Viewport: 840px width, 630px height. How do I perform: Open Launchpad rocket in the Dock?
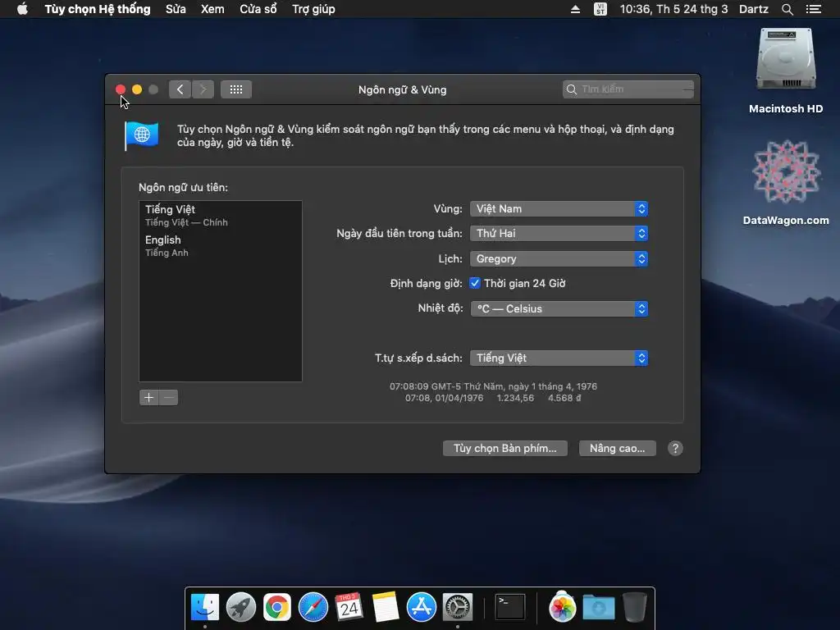[241, 608]
